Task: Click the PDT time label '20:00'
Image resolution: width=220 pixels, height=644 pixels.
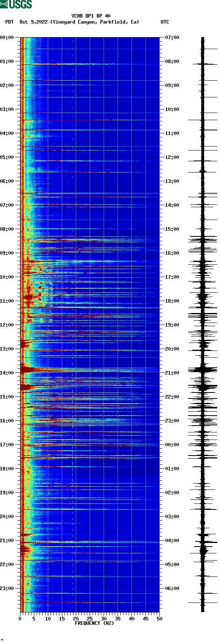Action: (7, 517)
